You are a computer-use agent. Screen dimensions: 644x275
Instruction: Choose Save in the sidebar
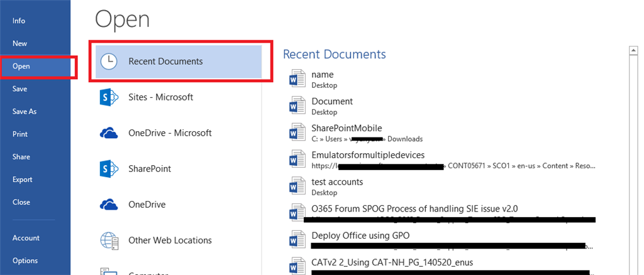(x=19, y=89)
